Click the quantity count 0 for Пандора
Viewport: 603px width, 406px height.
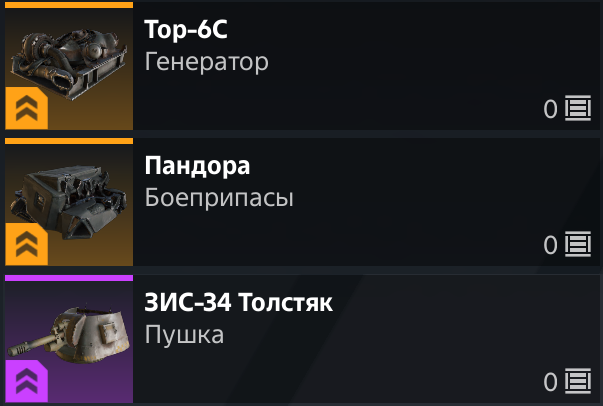pyautogui.click(x=550, y=245)
